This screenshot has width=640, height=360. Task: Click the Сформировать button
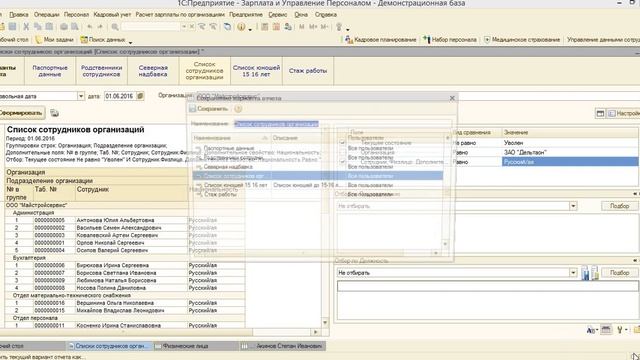(21, 113)
